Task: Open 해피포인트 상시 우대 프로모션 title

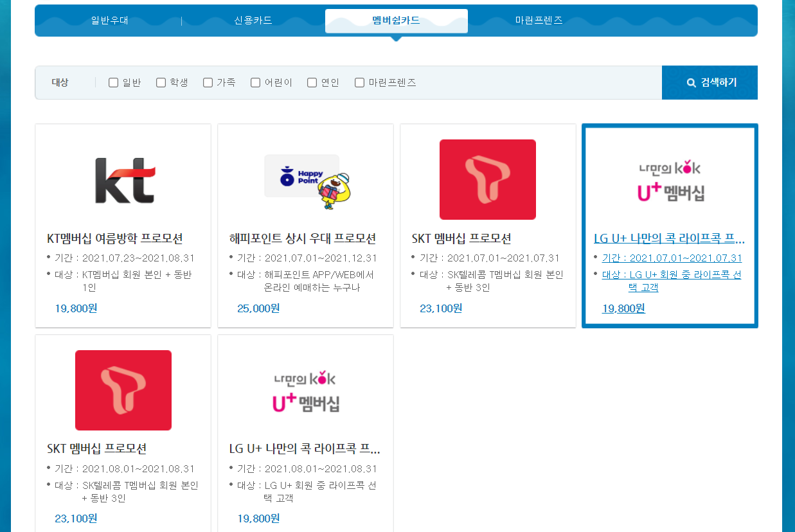Action: [303, 238]
